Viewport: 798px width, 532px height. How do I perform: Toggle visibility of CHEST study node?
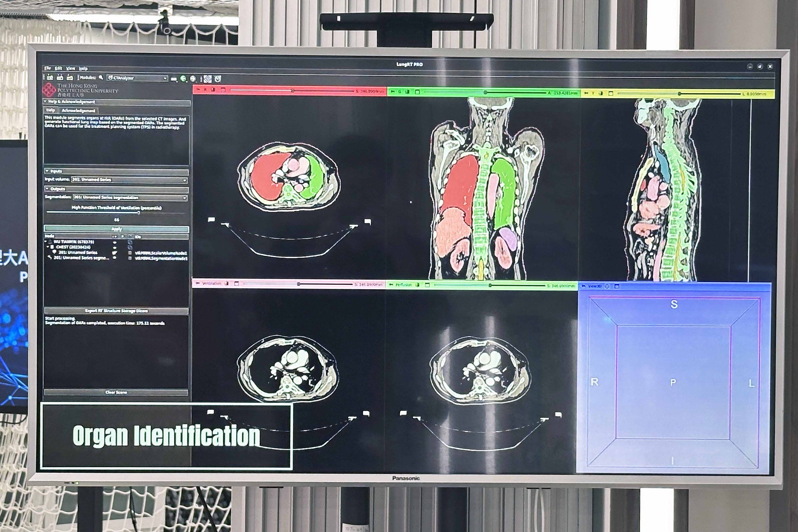[x=115, y=248]
